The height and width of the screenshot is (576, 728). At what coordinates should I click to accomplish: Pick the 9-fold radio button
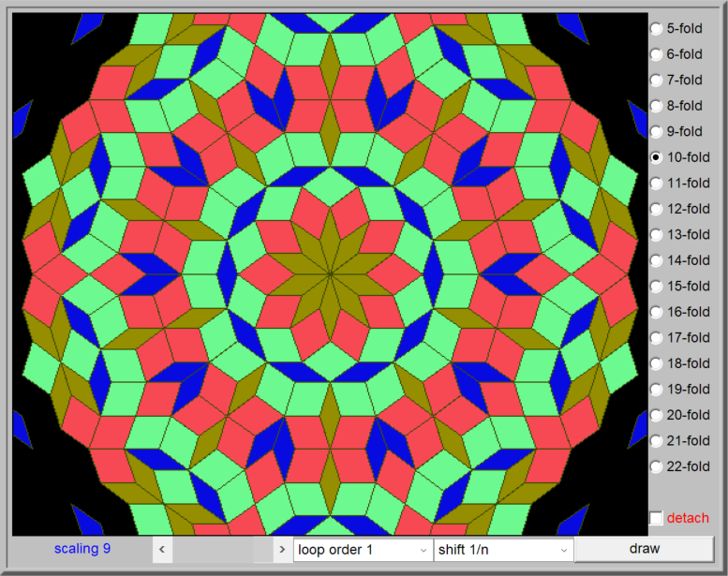(x=656, y=132)
